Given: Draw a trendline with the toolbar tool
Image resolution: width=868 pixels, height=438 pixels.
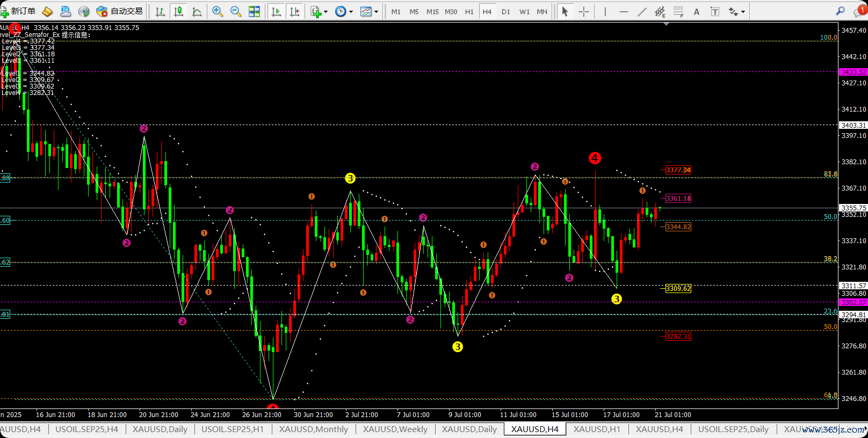Looking at the screenshot, I should coord(641,11).
